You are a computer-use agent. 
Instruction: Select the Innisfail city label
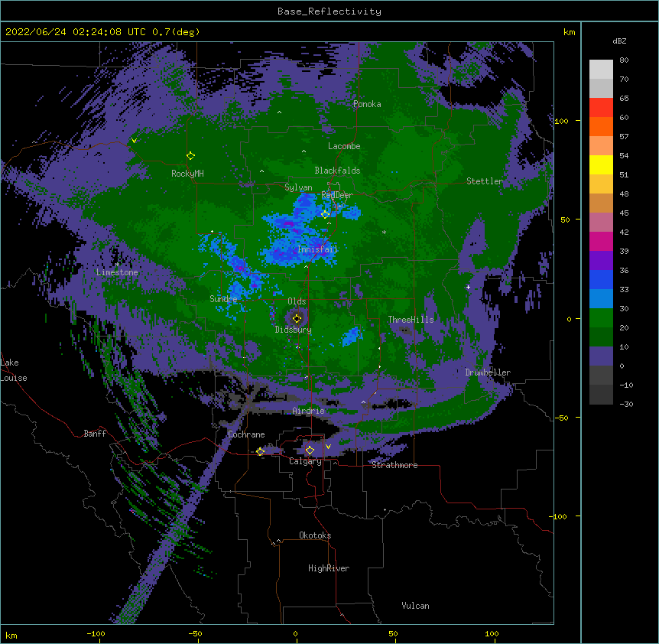point(317,249)
